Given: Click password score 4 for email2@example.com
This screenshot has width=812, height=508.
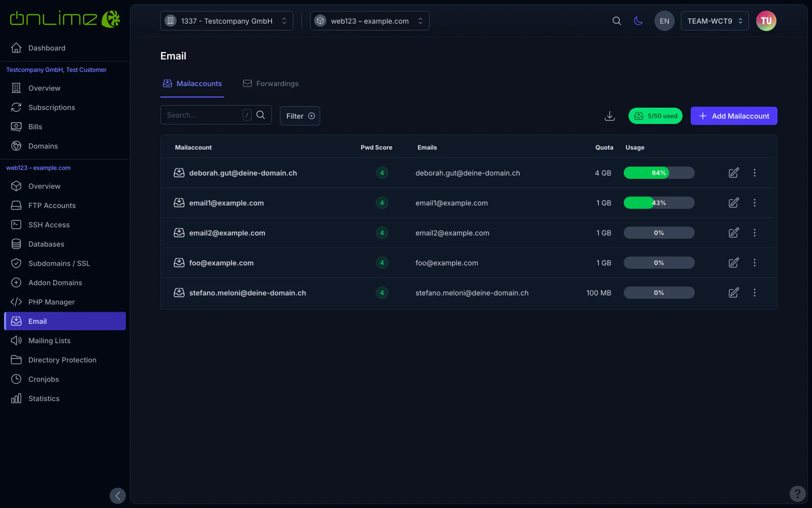Looking at the screenshot, I should (382, 233).
